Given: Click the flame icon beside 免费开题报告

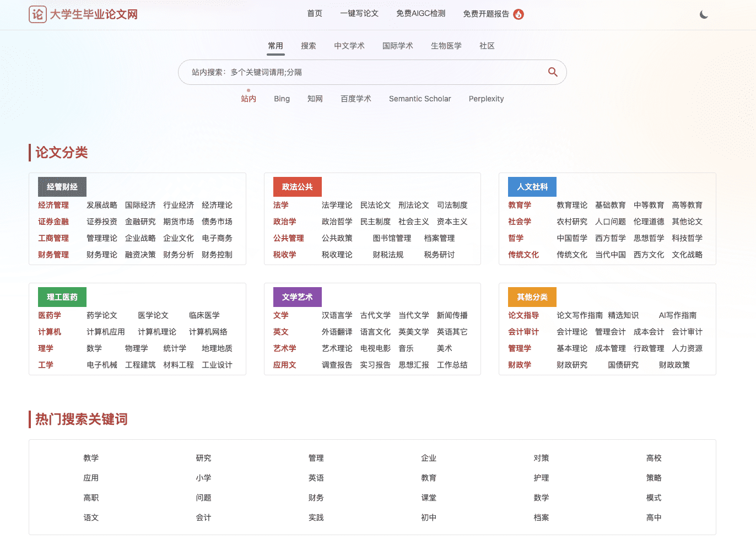Looking at the screenshot, I should point(519,14).
